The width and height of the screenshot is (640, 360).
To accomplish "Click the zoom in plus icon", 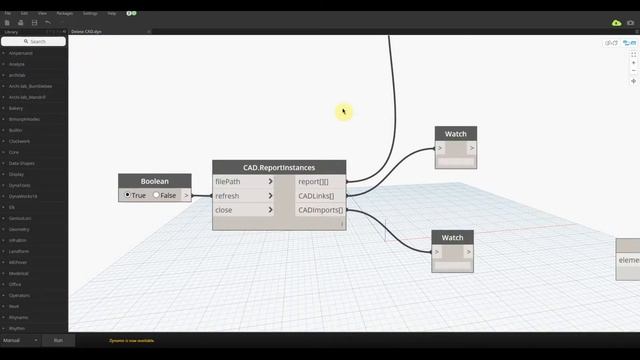I will (x=633, y=63).
